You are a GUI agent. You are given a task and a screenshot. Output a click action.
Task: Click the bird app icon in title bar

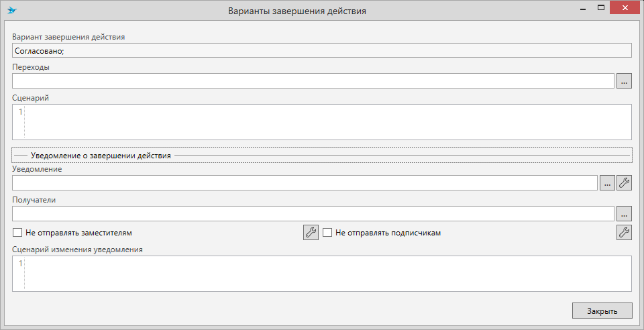11,11
